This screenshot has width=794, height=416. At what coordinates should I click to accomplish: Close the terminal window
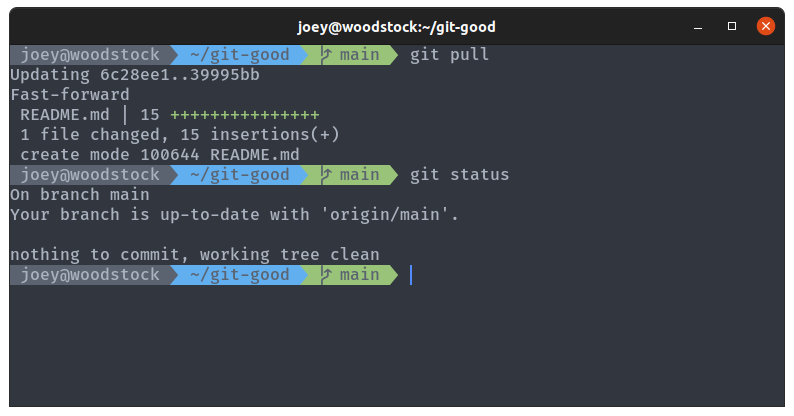pos(765,26)
